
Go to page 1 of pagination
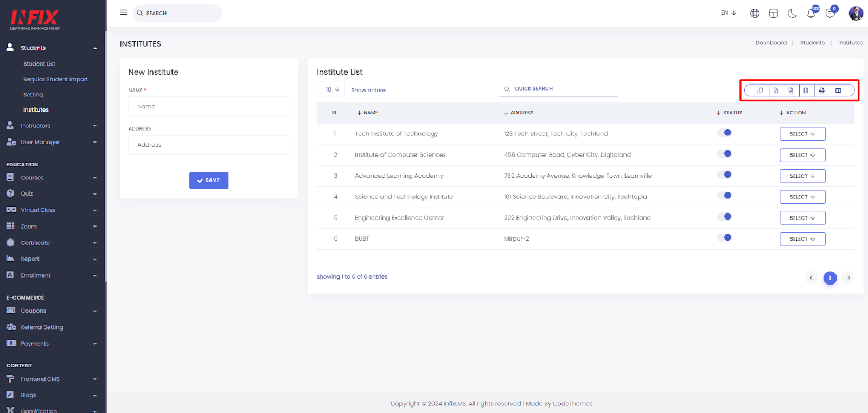tap(830, 278)
